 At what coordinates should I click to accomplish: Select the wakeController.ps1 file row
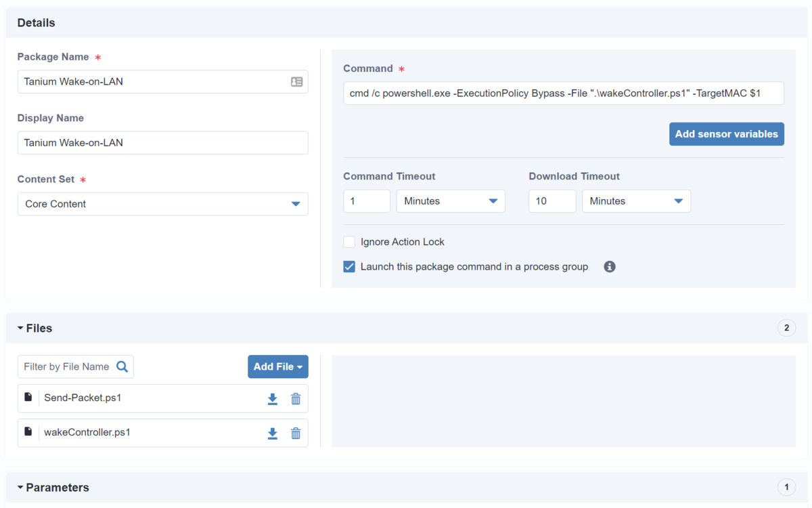tap(162, 433)
